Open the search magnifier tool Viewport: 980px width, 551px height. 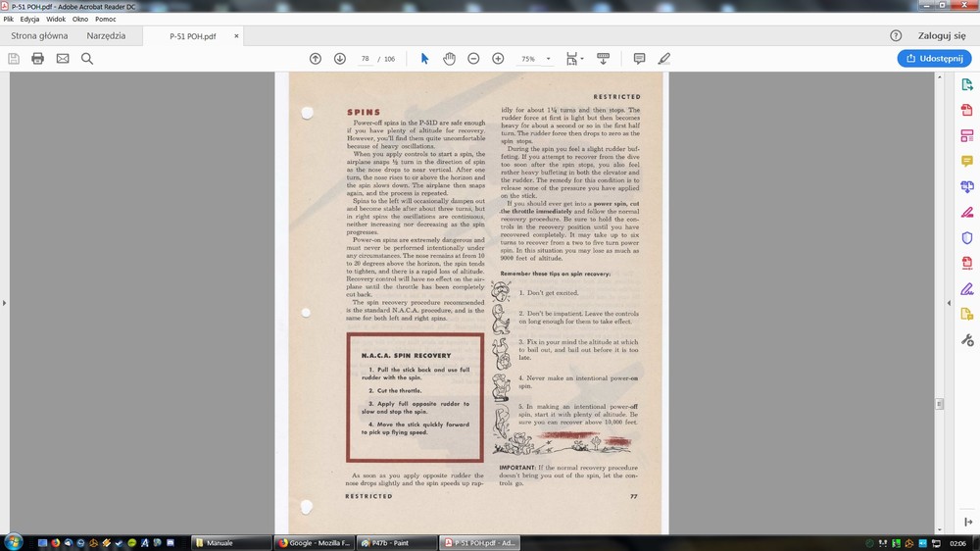click(87, 59)
